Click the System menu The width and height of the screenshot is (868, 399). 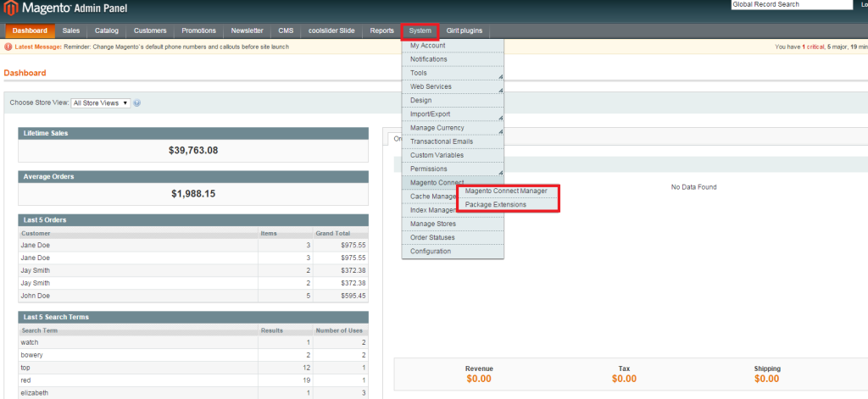tap(420, 31)
